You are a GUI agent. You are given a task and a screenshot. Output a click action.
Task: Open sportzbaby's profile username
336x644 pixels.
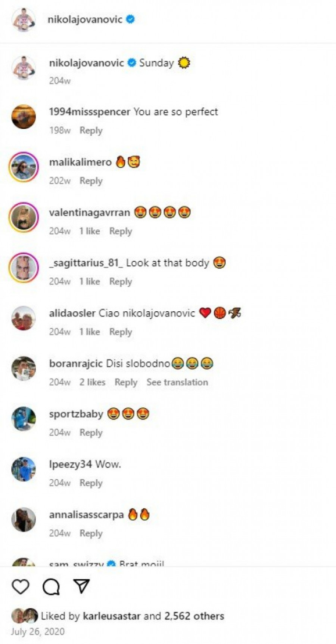[76, 414]
